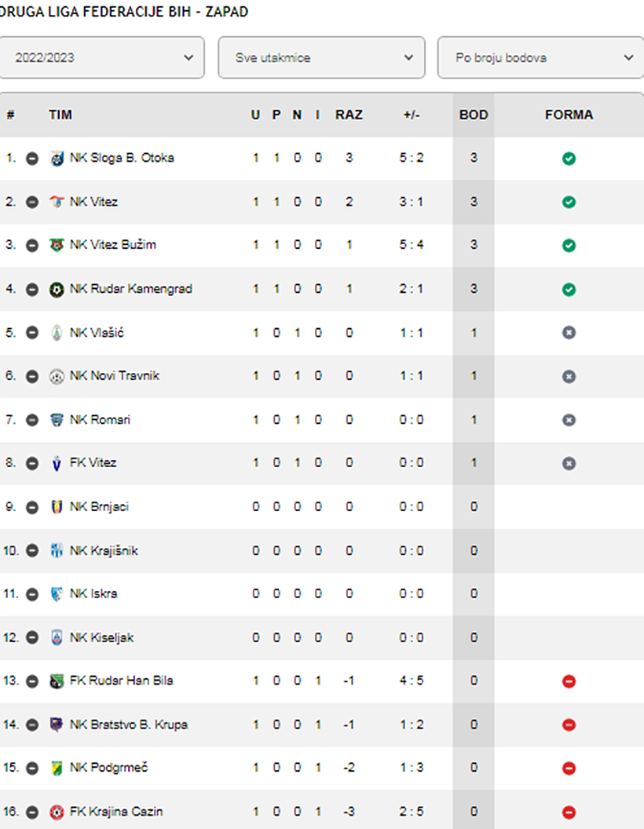Click the FK Vitez blue crest
This screenshot has height=829, width=644.
[57, 463]
